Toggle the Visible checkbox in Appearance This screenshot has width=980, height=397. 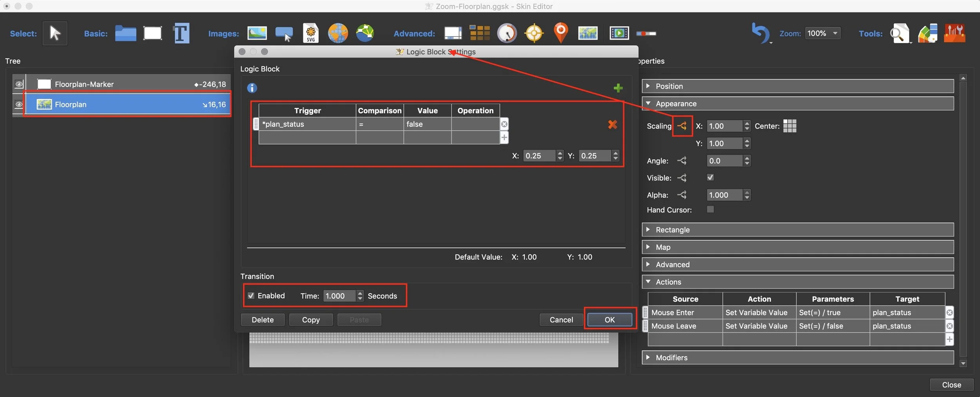710,177
